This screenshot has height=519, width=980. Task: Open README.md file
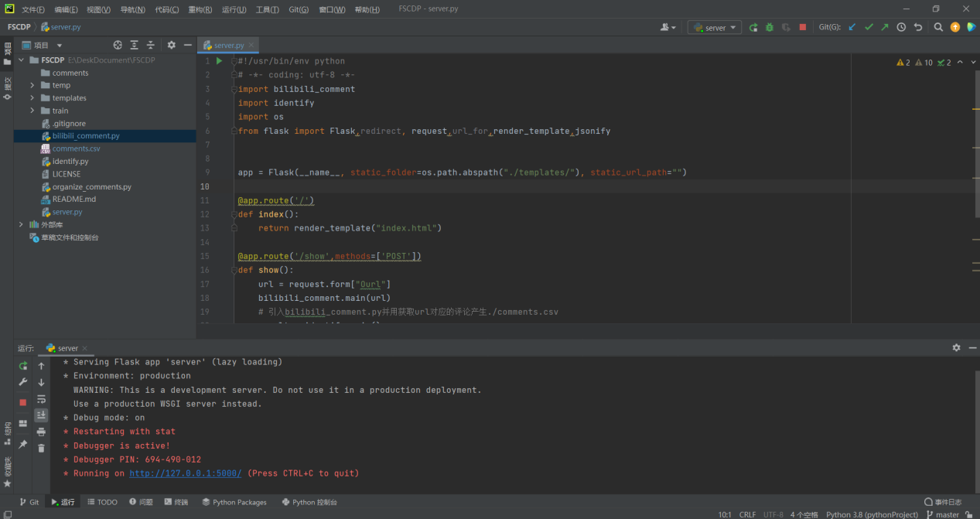point(73,199)
